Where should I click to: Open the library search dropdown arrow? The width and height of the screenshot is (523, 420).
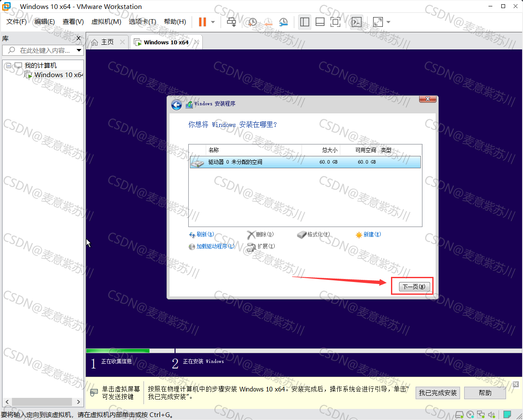pos(79,50)
